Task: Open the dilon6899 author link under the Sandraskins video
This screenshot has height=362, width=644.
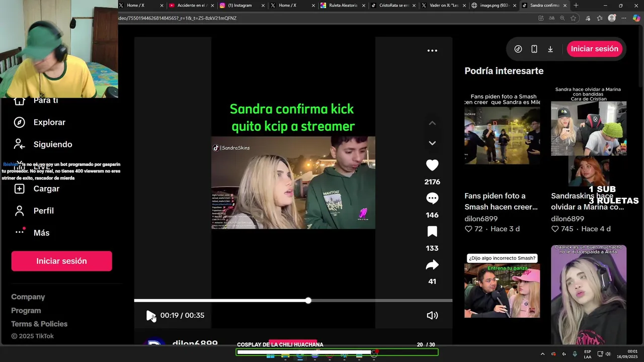Action: [568, 219]
